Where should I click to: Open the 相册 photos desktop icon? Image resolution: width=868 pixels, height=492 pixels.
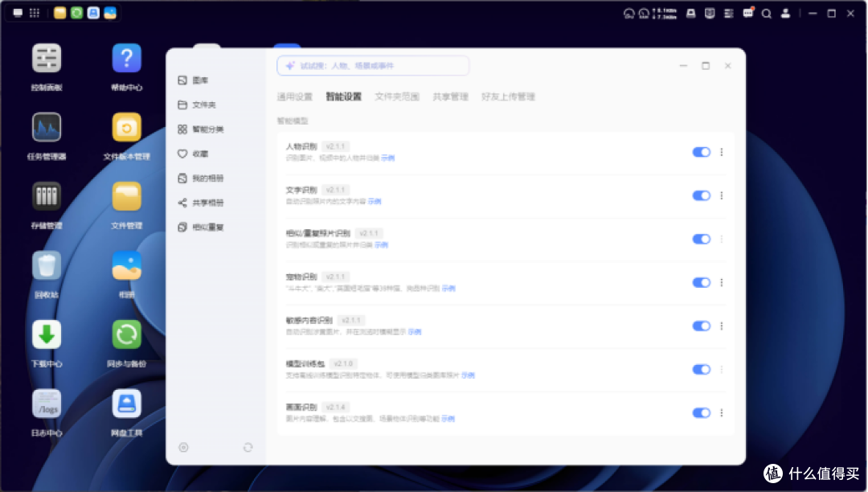point(127,265)
